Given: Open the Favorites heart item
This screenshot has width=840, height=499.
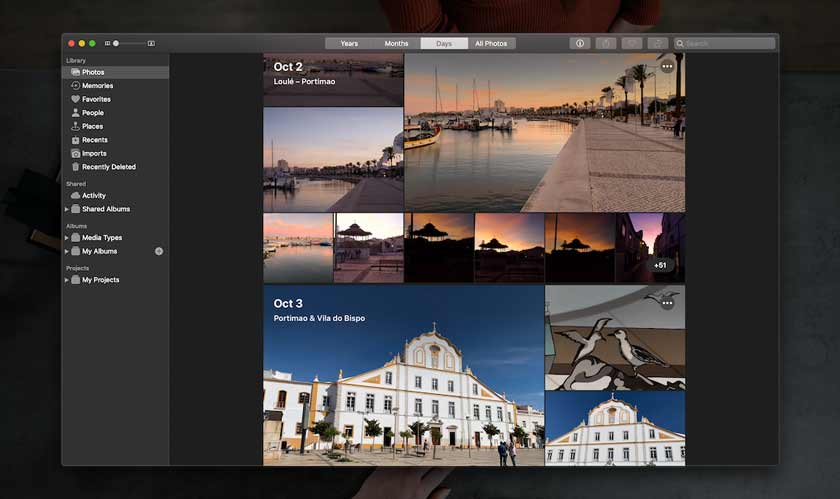Looking at the screenshot, I should click(96, 99).
